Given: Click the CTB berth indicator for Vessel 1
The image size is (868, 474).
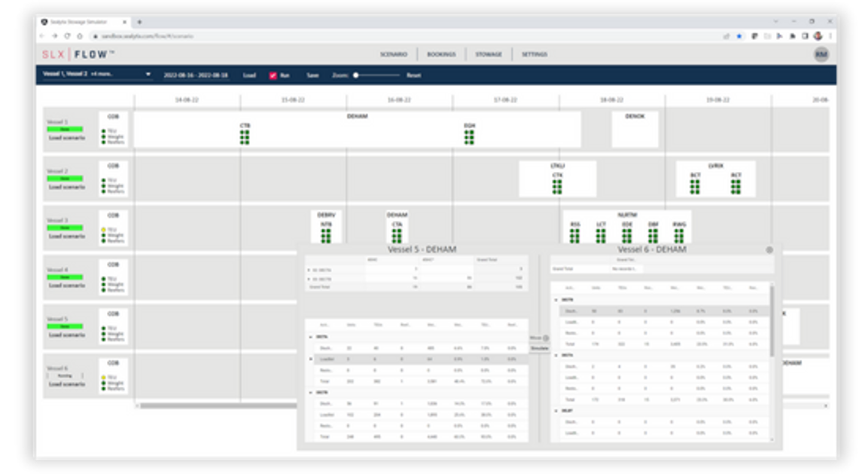Looking at the screenshot, I should point(245,136).
